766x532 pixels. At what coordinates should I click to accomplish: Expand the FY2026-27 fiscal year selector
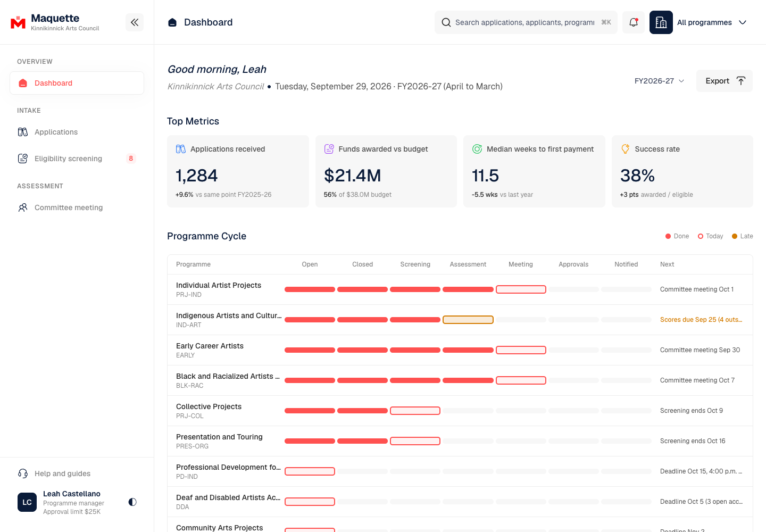pos(660,81)
